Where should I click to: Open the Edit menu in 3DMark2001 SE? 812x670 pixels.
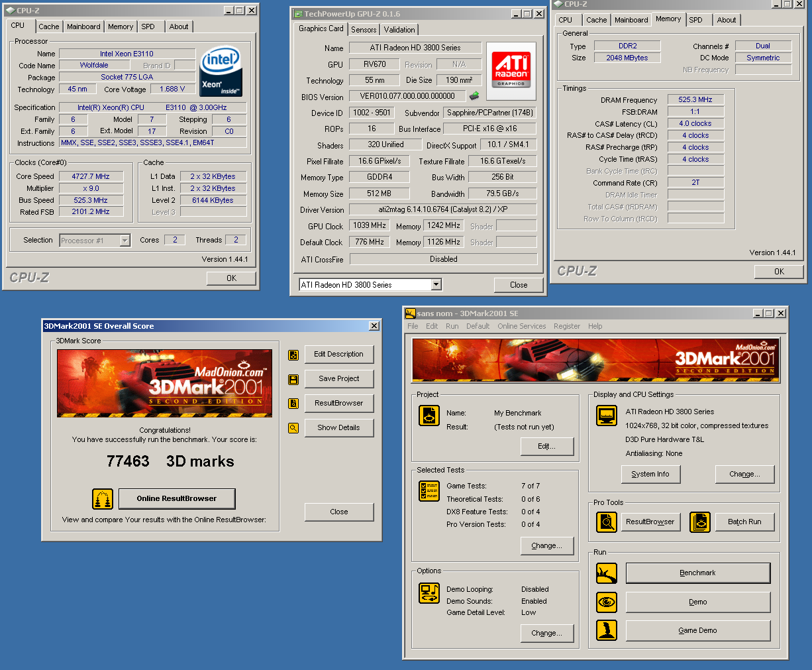point(432,326)
